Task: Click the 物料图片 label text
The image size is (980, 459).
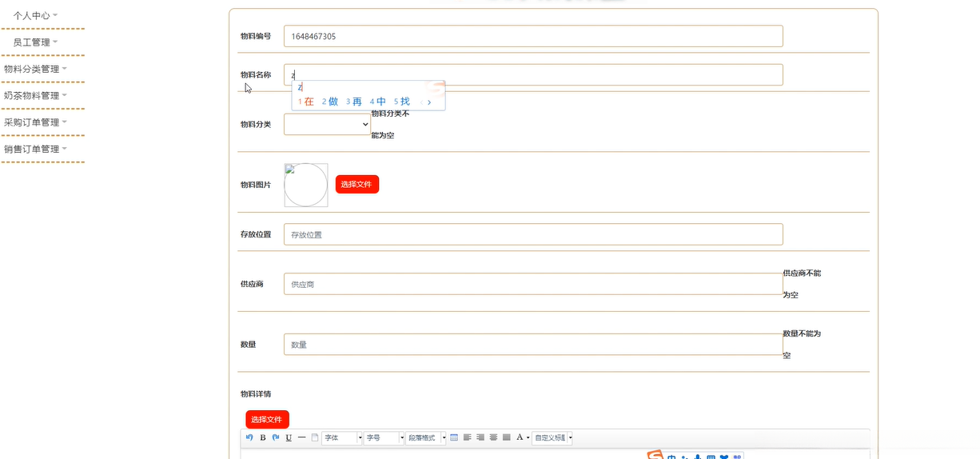Action: point(256,185)
